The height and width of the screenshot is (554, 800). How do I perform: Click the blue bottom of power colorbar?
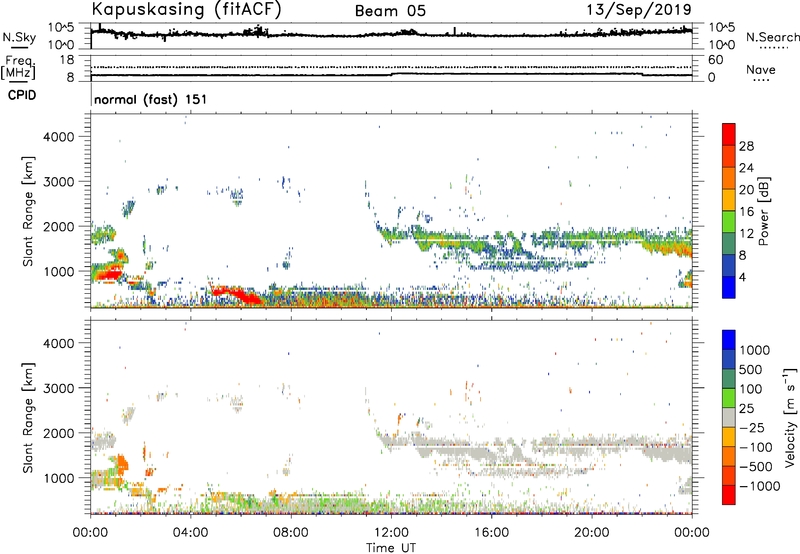click(729, 287)
